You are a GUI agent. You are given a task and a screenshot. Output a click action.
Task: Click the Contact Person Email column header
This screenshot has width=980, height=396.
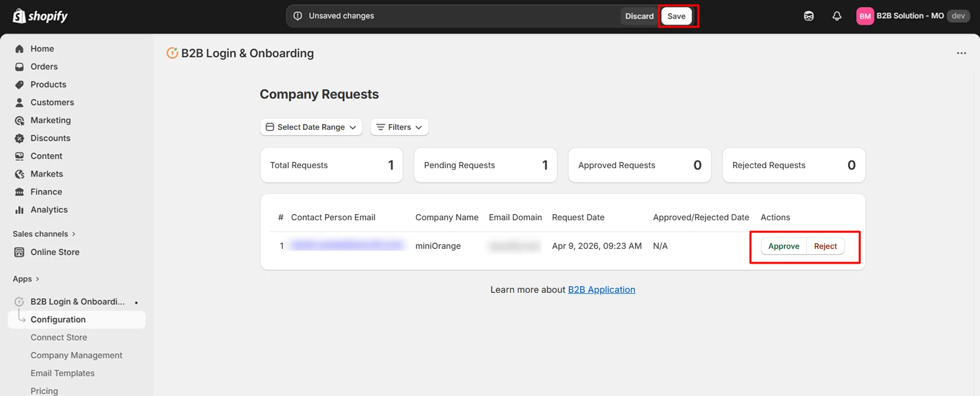(x=333, y=217)
